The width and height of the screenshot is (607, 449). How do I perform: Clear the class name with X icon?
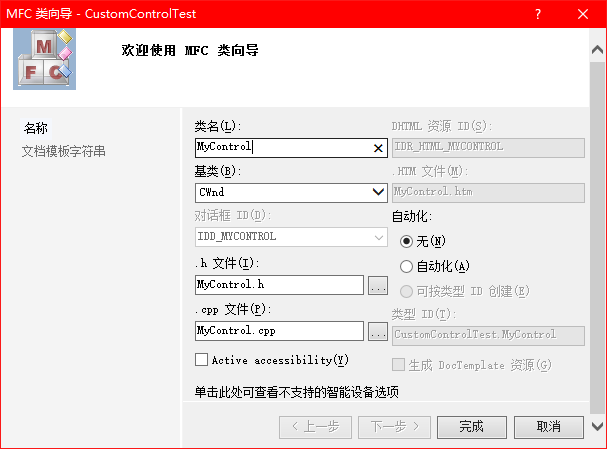[378, 148]
